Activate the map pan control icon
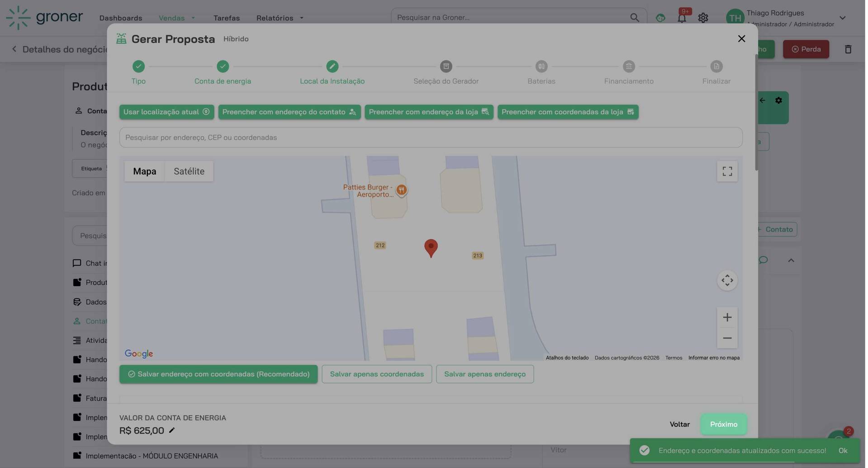This screenshot has width=868, height=468. click(x=727, y=280)
